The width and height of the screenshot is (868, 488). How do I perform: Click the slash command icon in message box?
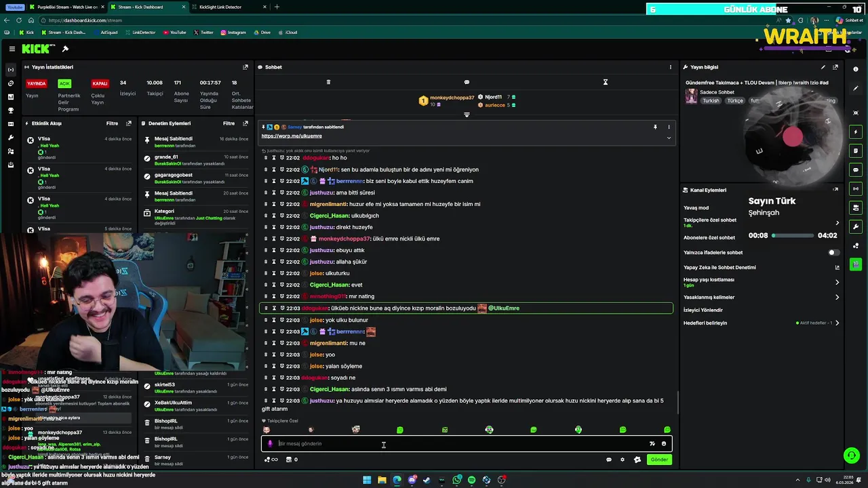652,444
